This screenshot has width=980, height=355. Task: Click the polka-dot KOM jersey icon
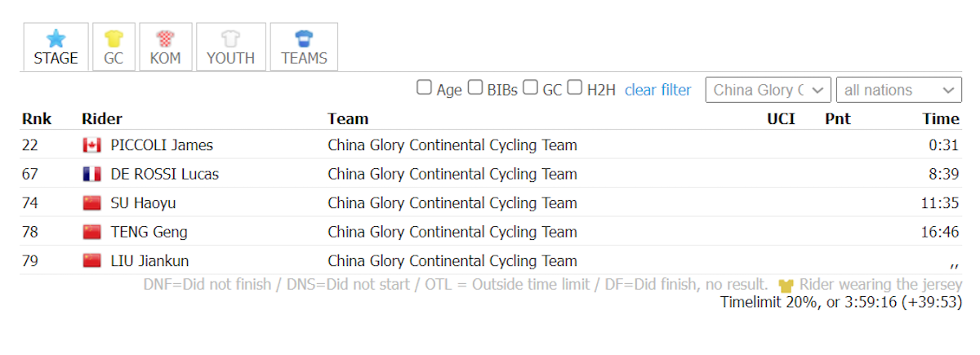166,38
